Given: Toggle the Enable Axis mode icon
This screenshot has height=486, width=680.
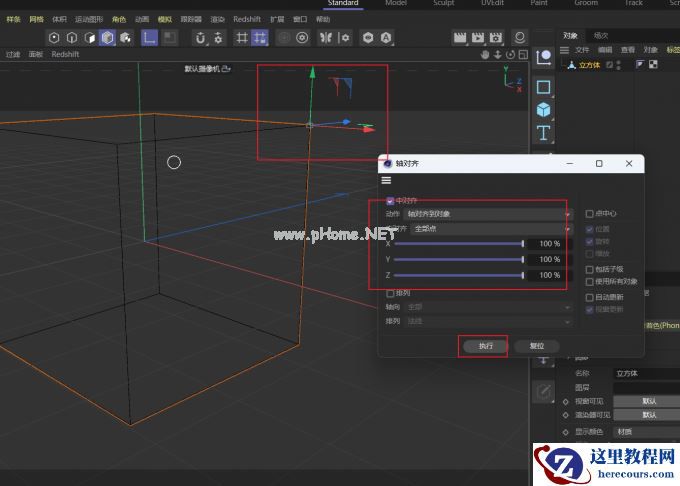Looking at the screenshot, I should point(150,38).
